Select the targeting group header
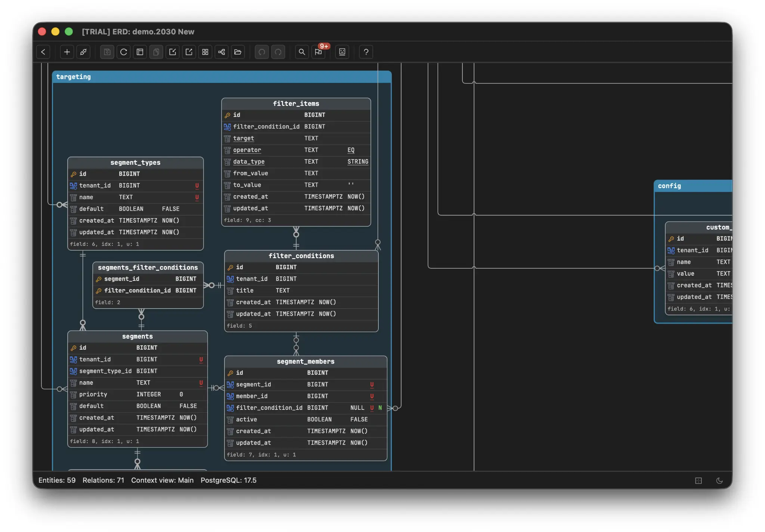 tap(222, 77)
